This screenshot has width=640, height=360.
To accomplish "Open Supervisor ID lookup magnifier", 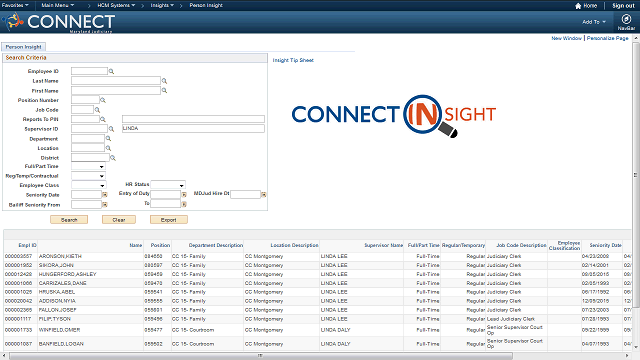I will coord(111,129).
